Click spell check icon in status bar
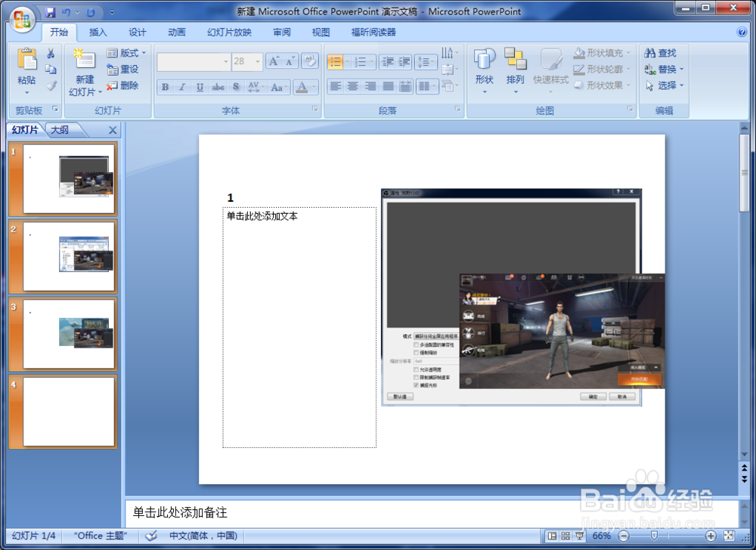This screenshot has width=756, height=550. tap(151, 536)
